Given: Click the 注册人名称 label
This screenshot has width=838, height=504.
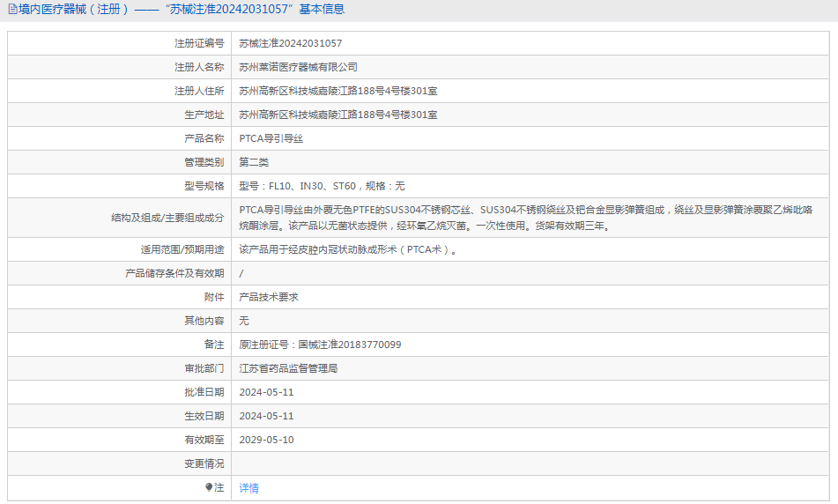Looking at the screenshot, I should click(199, 67).
